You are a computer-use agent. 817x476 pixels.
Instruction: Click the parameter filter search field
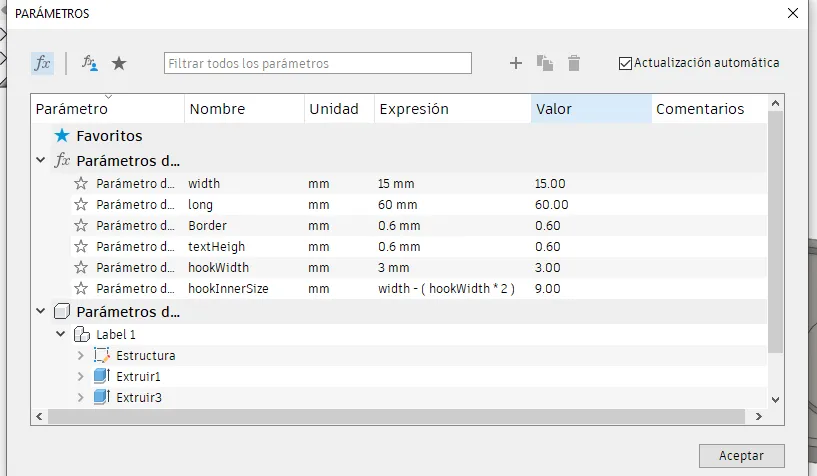(x=317, y=63)
